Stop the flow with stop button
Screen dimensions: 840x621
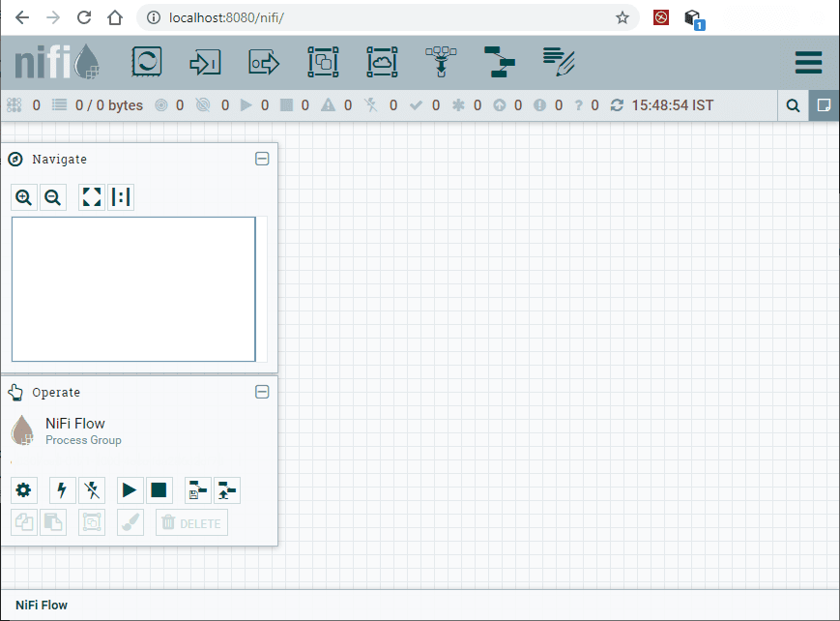(159, 490)
